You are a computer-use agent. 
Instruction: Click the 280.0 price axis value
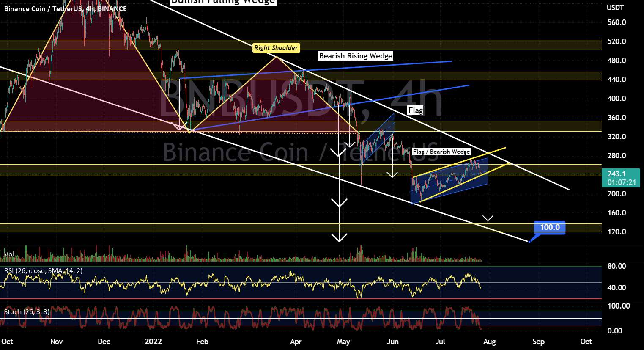click(x=617, y=156)
